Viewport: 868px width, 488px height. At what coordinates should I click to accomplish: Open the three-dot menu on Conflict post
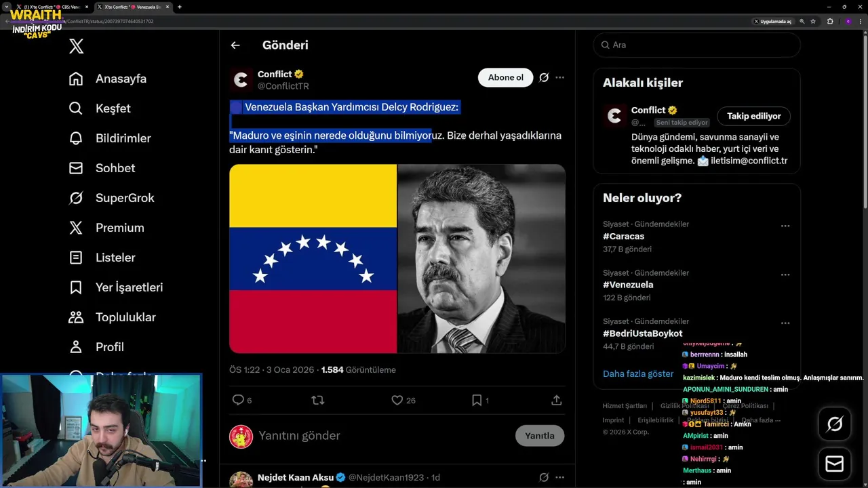click(x=559, y=77)
